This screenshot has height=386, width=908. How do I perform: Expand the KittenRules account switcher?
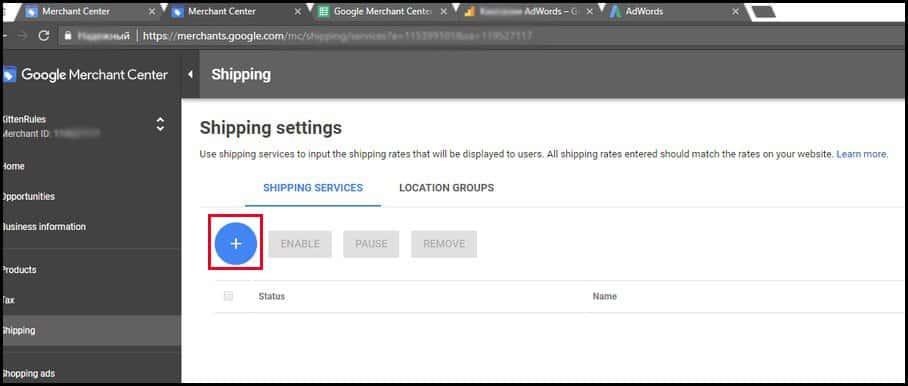point(160,124)
